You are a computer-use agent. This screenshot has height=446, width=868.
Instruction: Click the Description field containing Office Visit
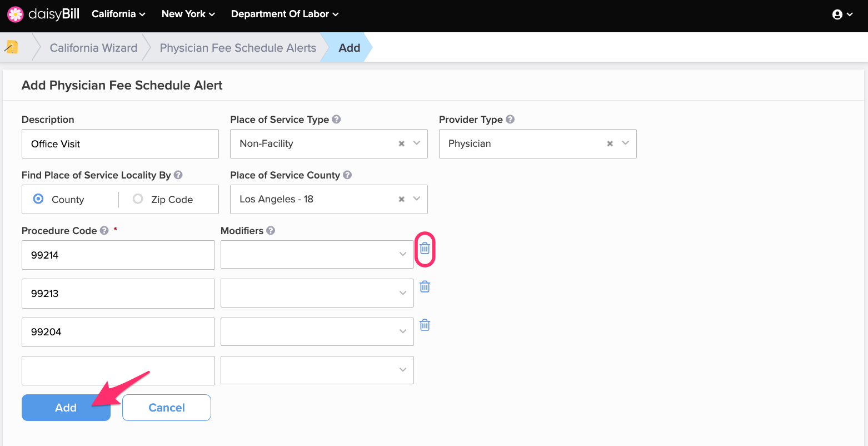120,143
